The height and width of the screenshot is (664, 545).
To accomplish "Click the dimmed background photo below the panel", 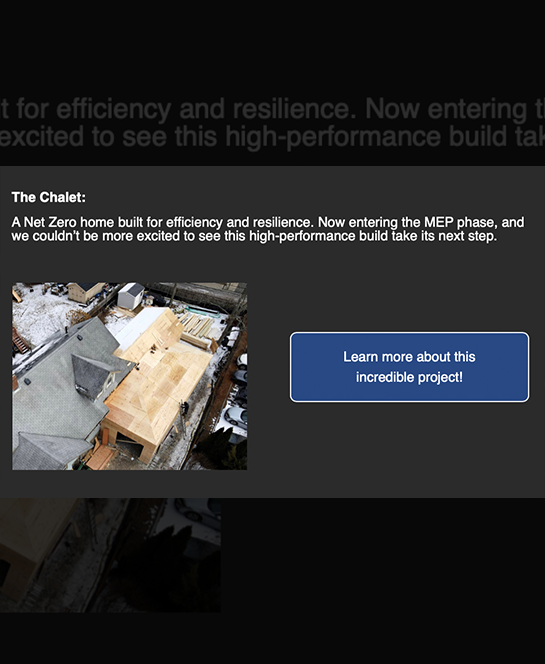I will (110, 555).
